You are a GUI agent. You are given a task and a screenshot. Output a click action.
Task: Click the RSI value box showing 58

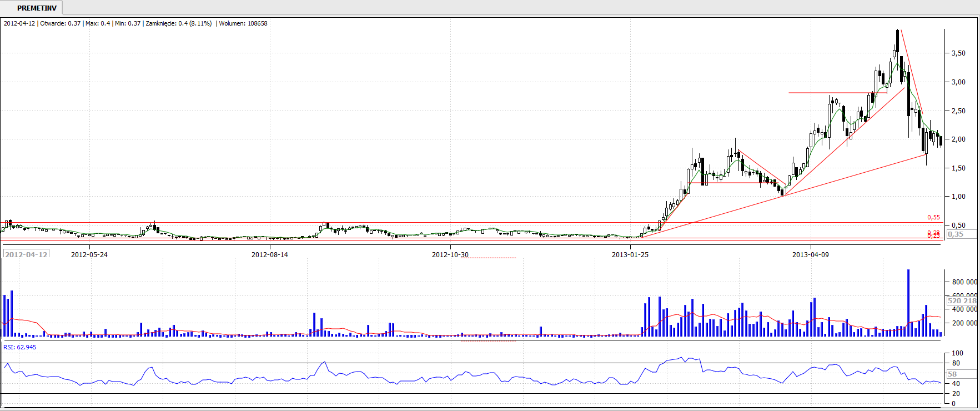point(953,374)
